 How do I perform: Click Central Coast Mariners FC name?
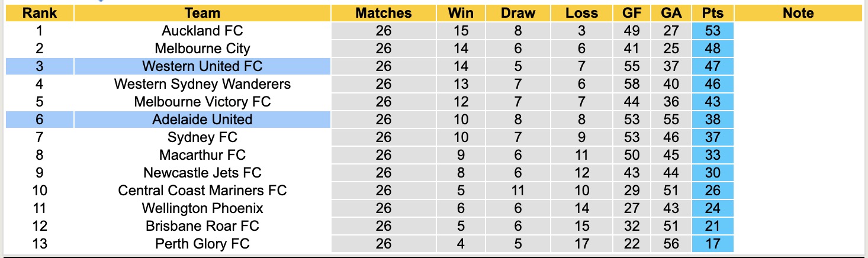click(x=202, y=191)
